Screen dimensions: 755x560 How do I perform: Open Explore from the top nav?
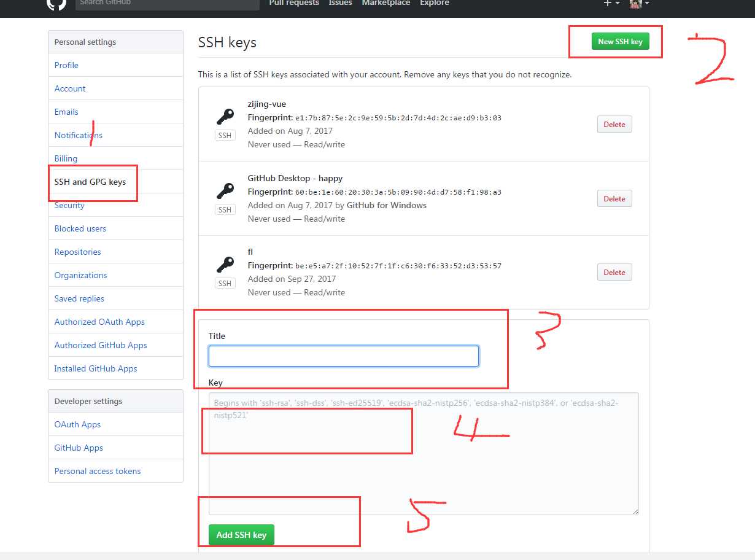pos(435,3)
